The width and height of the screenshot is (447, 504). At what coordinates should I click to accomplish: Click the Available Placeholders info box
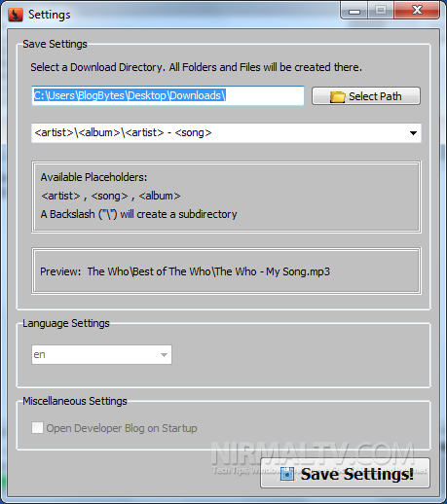pos(226,197)
